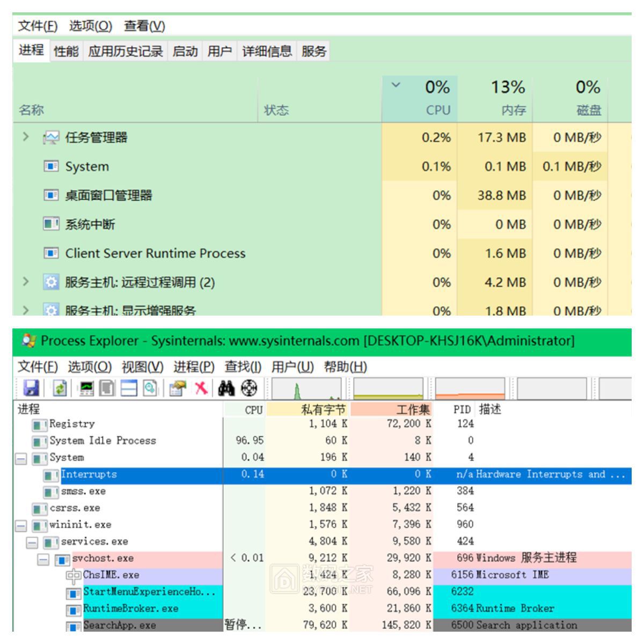This screenshot has height=644, width=644.
Task: Open Task Manager 文件(F) menu
Action: coord(38,26)
